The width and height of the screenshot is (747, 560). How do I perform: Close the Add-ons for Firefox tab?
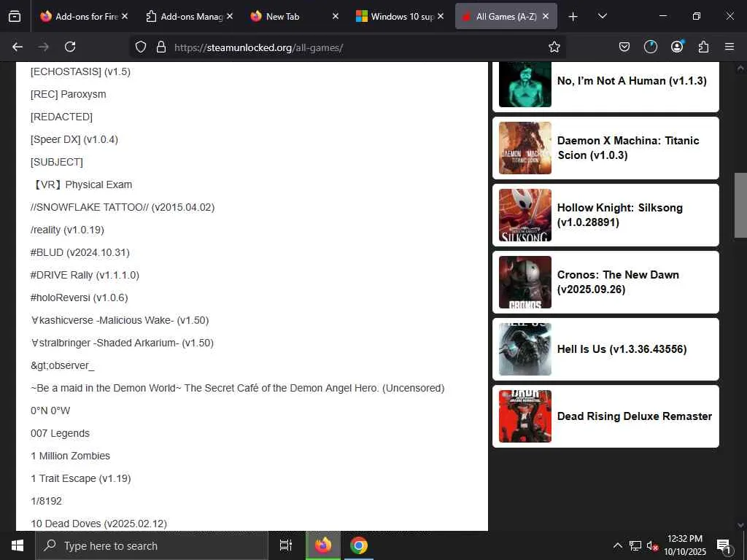pos(124,16)
